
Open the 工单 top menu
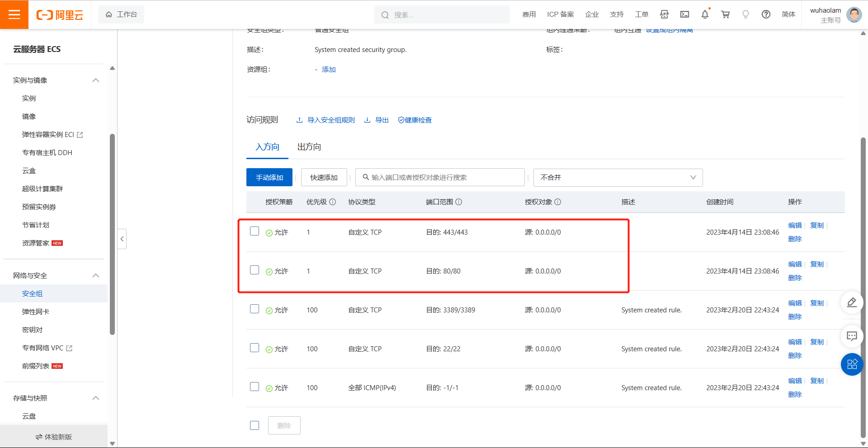(642, 14)
